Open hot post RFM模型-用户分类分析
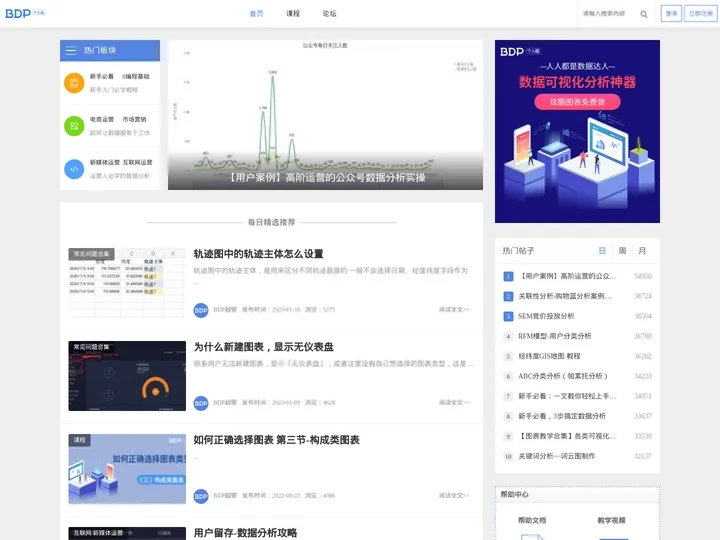Screen dimensions: 720x540 (555, 336)
